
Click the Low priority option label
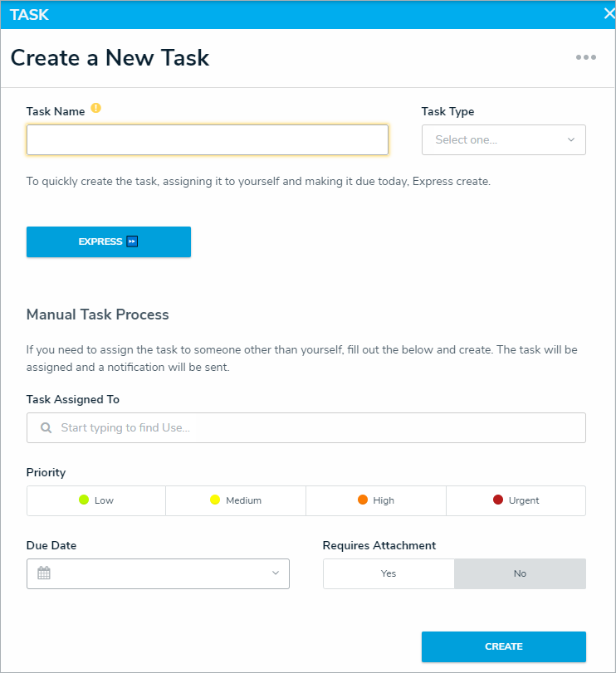pyautogui.click(x=104, y=500)
